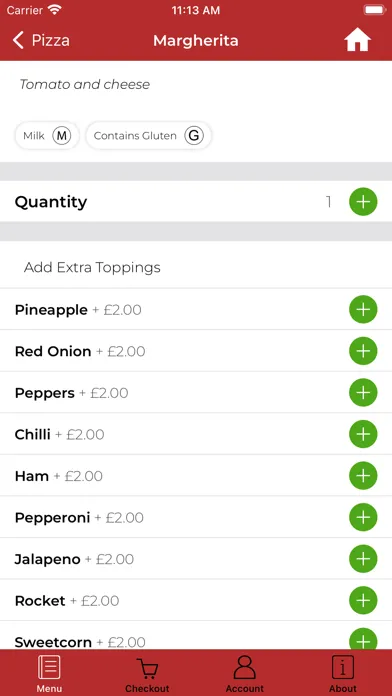The image size is (392, 696).
Task: Add Pineapple extra topping
Action: (x=363, y=309)
